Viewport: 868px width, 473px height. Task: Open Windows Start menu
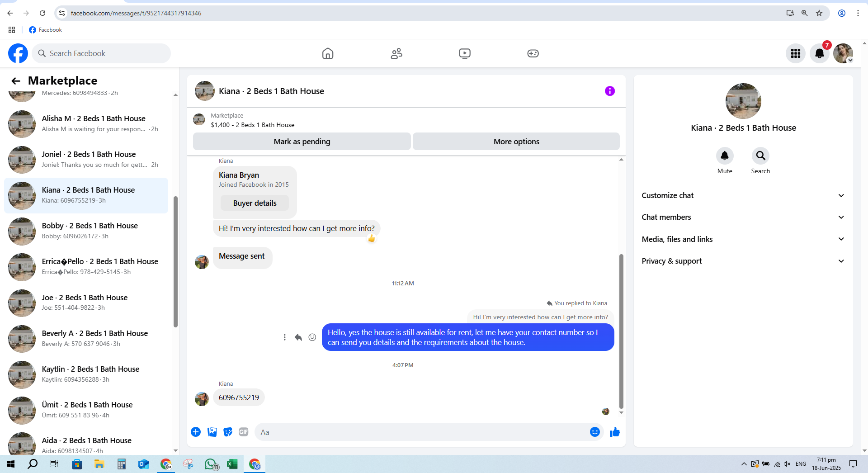pyautogui.click(x=11, y=464)
